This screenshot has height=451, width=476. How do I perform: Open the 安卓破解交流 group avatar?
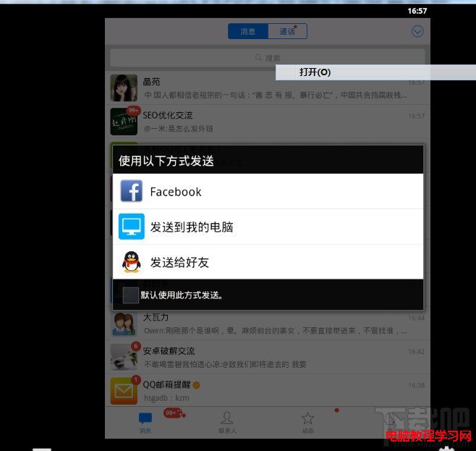click(x=124, y=358)
